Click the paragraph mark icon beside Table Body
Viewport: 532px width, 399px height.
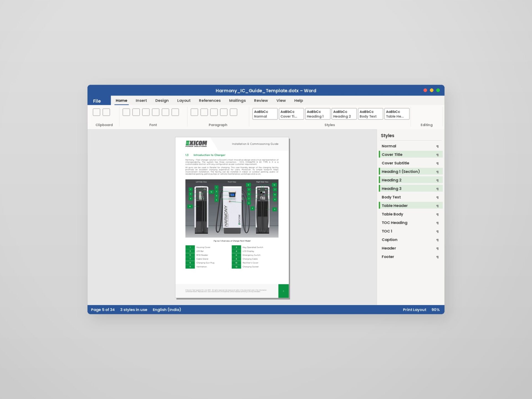pos(438,214)
